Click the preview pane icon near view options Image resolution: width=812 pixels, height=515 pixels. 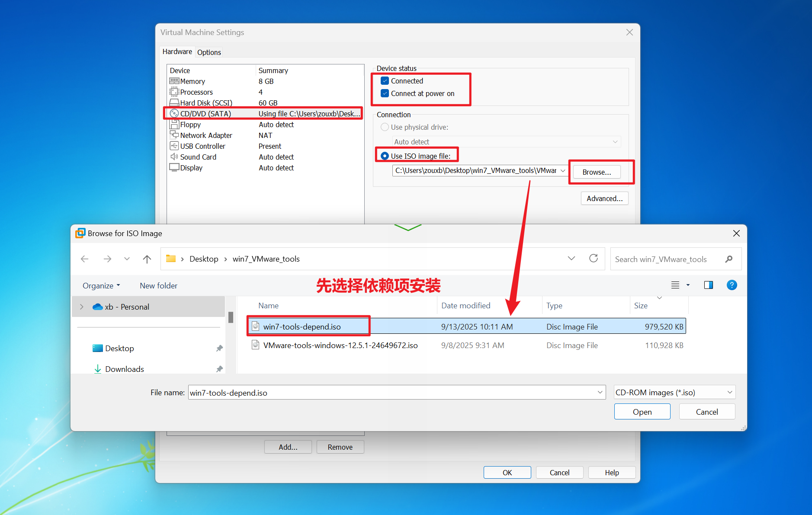709,285
